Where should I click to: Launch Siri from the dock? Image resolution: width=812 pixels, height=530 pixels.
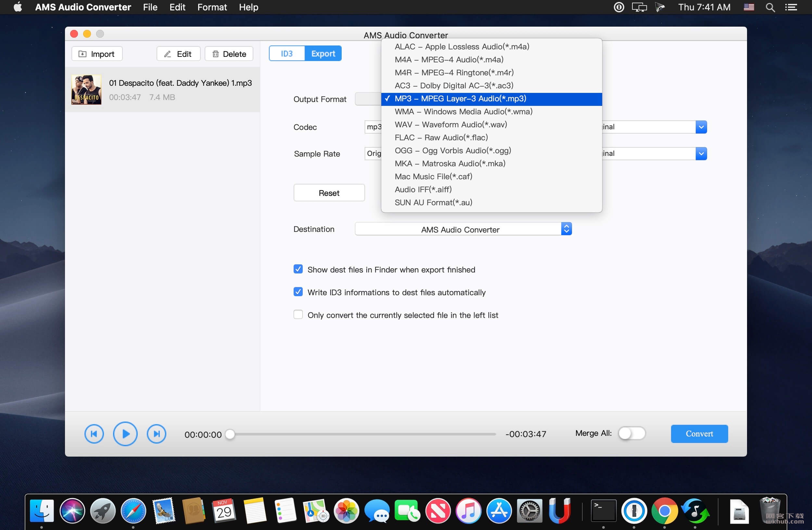pyautogui.click(x=72, y=511)
